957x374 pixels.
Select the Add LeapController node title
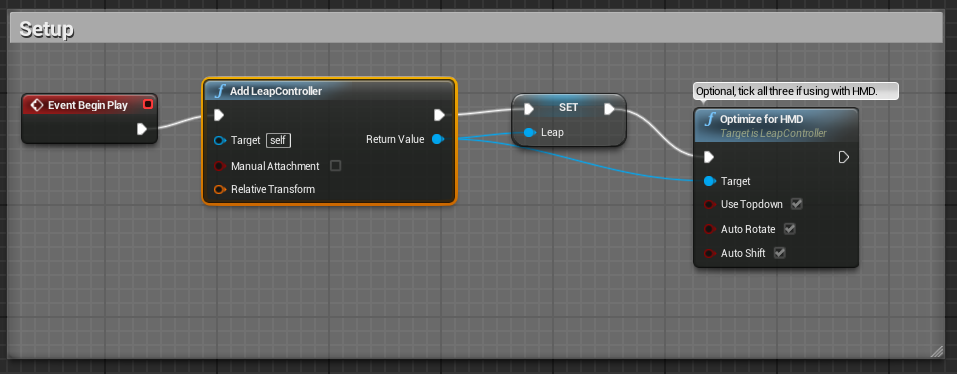[x=276, y=92]
